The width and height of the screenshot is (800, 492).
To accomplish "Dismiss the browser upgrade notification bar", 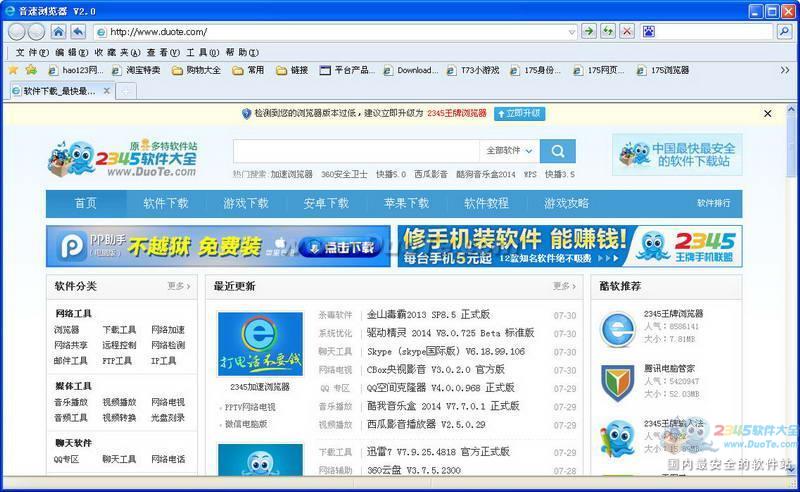I will (768, 113).
